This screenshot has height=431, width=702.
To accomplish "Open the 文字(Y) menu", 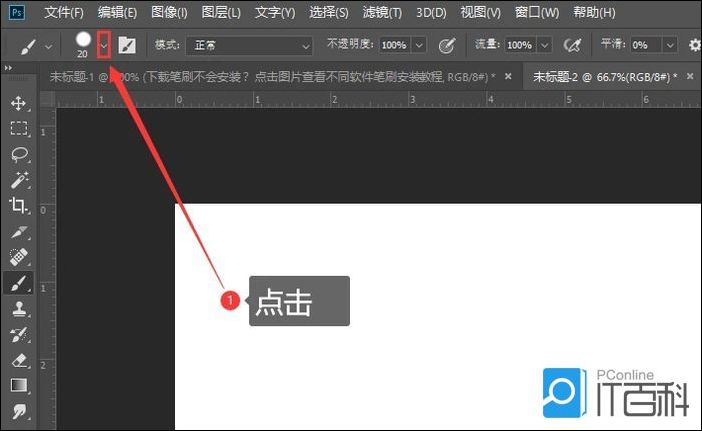I will click(x=275, y=13).
